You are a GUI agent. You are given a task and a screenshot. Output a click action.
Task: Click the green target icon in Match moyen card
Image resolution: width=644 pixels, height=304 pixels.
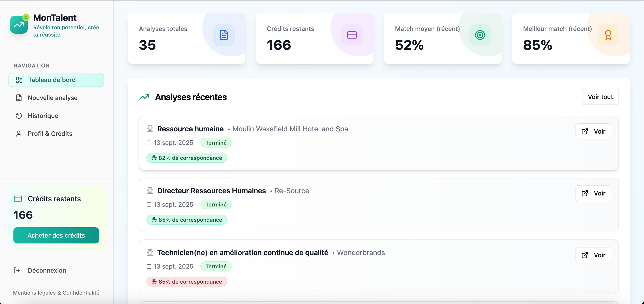pos(480,35)
